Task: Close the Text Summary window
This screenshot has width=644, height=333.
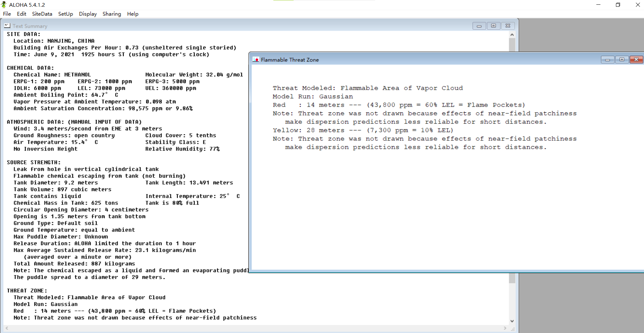Action: 508,26
